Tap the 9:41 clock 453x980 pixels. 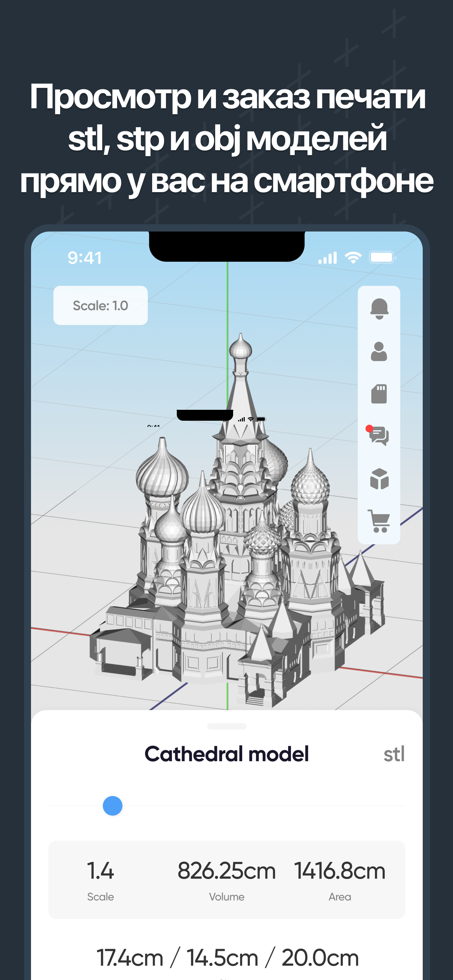tap(85, 258)
